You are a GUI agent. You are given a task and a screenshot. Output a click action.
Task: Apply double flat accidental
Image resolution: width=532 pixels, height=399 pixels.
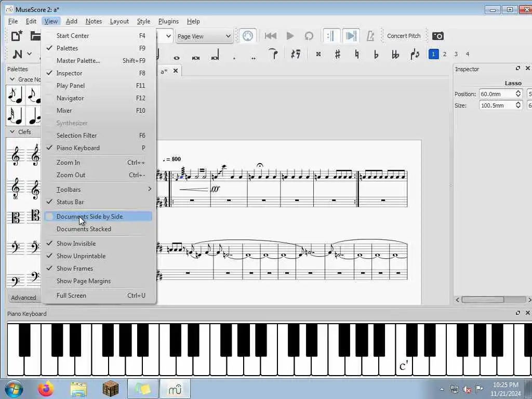395,54
